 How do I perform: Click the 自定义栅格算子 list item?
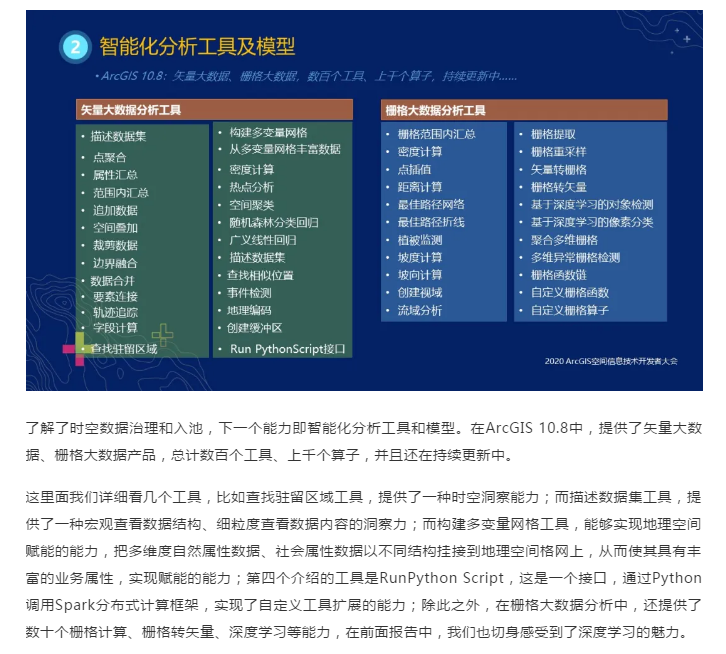click(570, 310)
